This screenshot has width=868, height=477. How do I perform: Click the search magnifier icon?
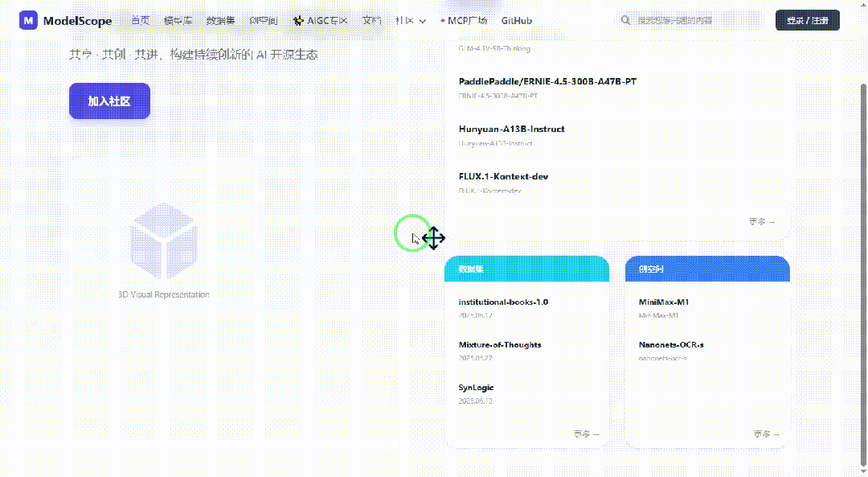coord(625,20)
